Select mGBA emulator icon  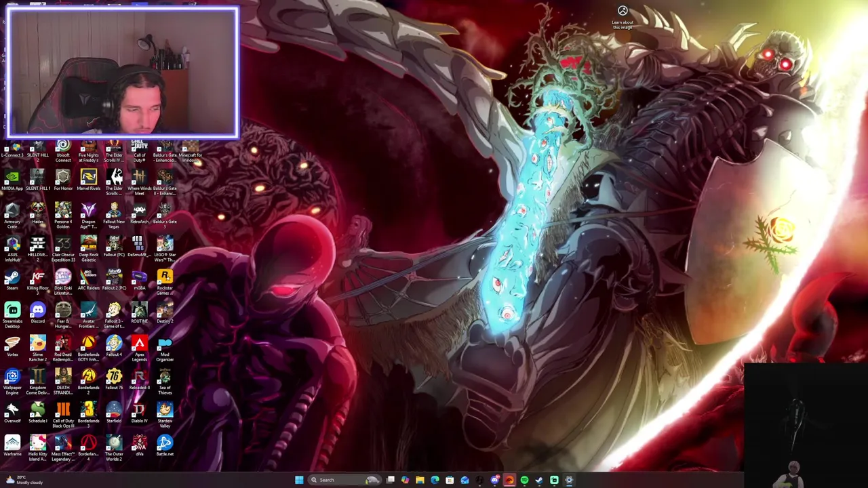point(139,279)
